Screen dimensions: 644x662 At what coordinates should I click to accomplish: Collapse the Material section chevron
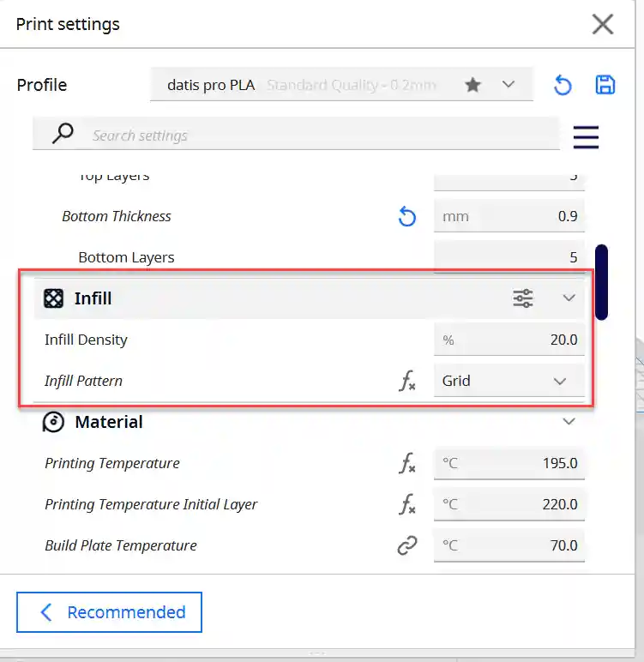[x=569, y=421]
